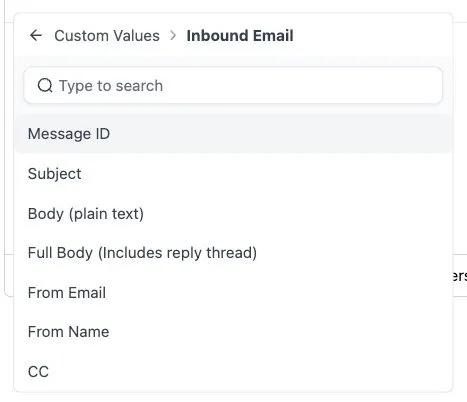Image resolution: width=467 pixels, height=402 pixels.
Task: Click the Inbound Email breadcrumb title
Action: click(x=240, y=36)
